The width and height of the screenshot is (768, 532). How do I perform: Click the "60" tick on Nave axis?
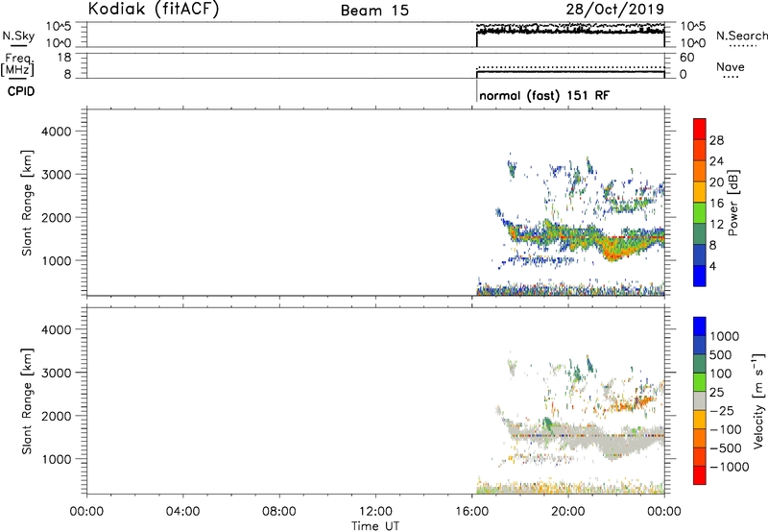click(686, 58)
